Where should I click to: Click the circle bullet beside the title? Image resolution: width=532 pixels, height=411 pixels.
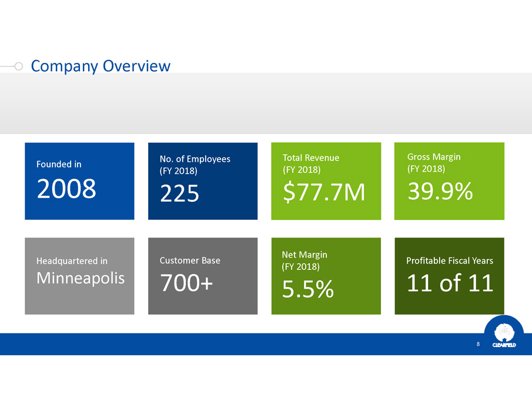[18, 66]
